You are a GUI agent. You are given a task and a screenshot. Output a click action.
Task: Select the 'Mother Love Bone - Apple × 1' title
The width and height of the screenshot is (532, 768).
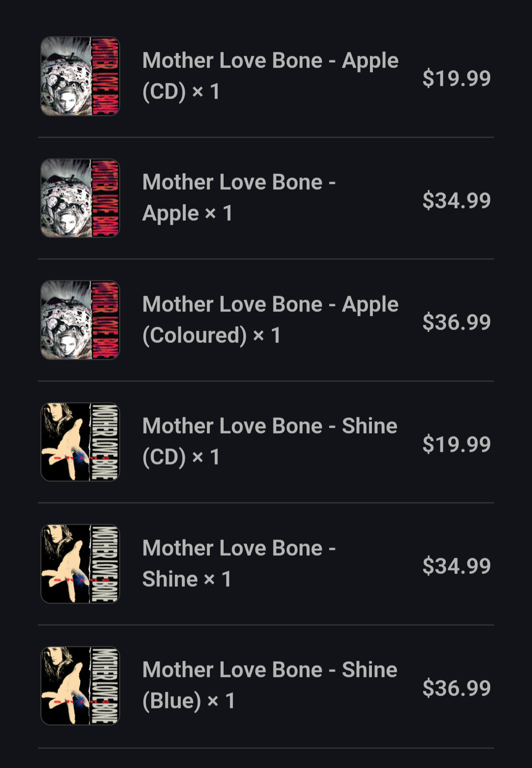(x=239, y=198)
